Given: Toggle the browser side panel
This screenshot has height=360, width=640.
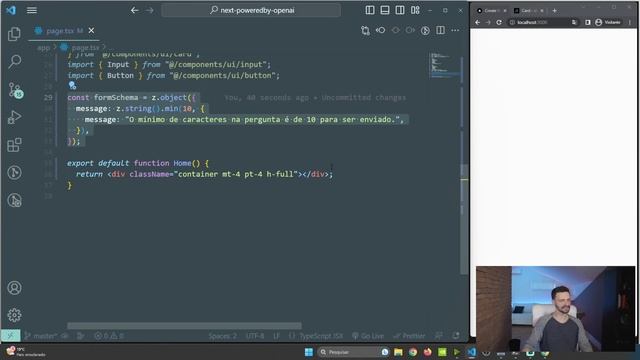Looking at the screenshot, I should click(588, 22).
